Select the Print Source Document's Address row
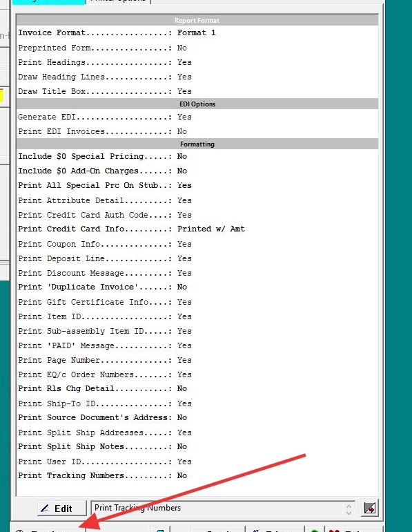This screenshot has height=532, width=412. (x=197, y=418)
